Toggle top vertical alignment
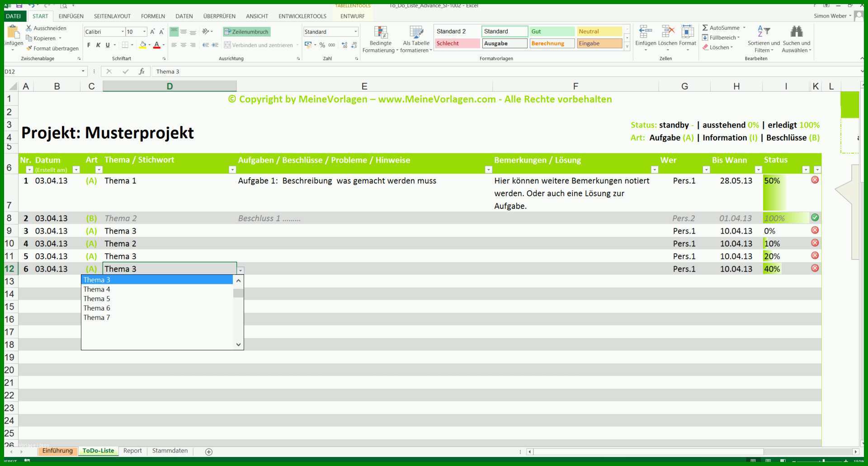Screen dimensions: 868x466 [174, 32]
